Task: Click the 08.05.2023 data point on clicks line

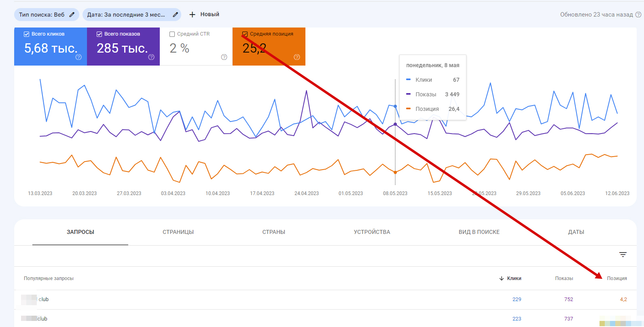Action: tap(395, 106)
